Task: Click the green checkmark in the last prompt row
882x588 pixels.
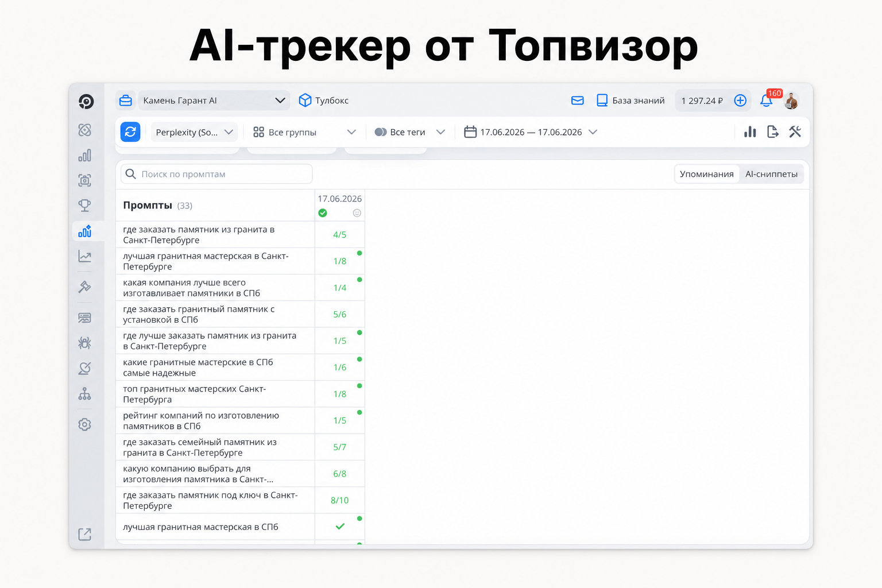Action: [x=340, y=527]
